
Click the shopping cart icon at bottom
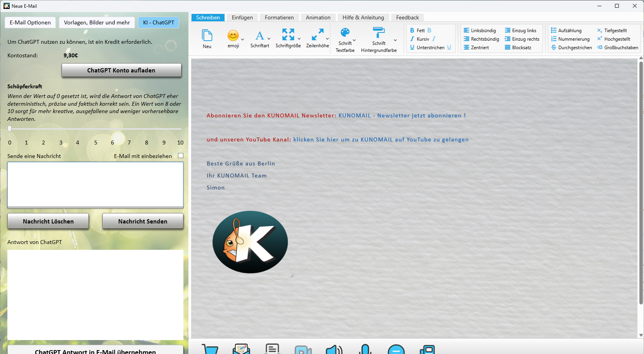(x=210, y=349)
